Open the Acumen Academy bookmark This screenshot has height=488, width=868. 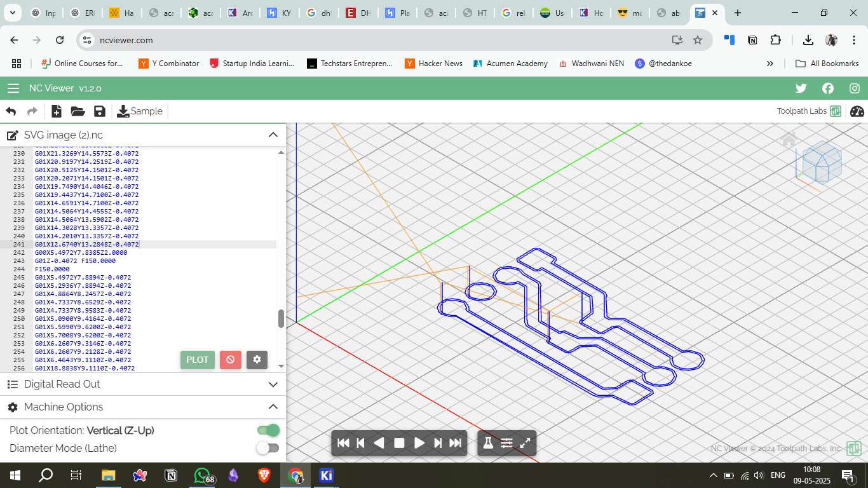point(510,64)
